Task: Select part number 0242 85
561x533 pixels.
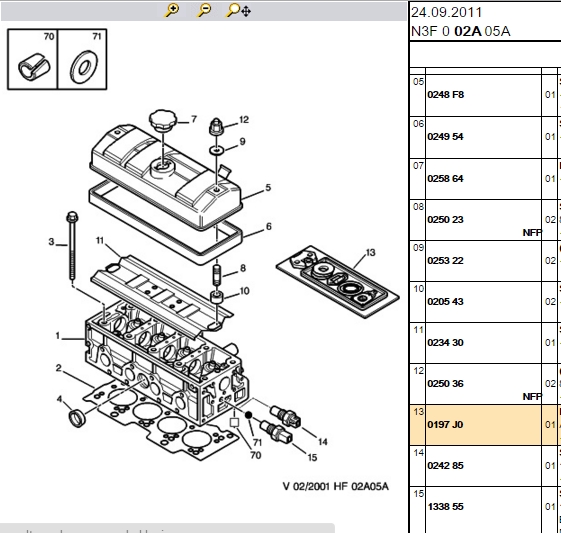Action: (445, 466)
